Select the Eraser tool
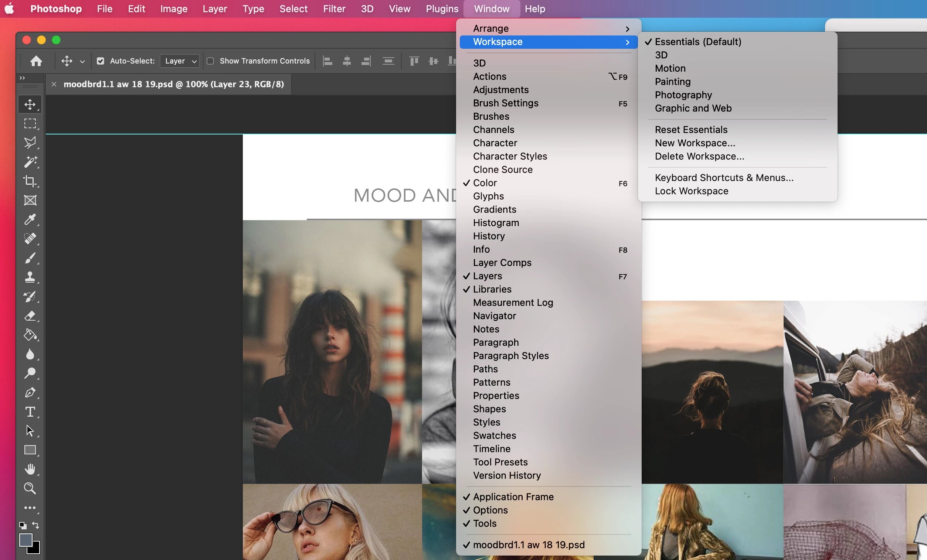Screen dimensions: 927x560 tap(30, 316)
